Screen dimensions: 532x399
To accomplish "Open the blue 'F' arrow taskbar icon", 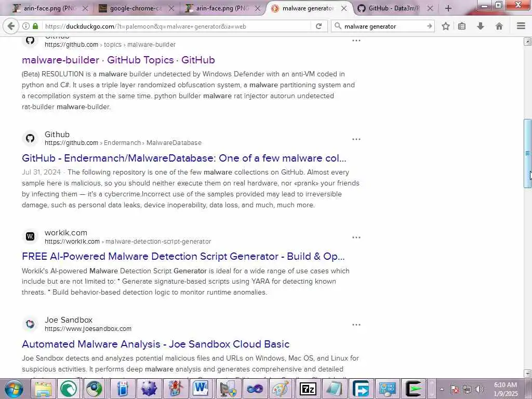I will [x=361, y=389].
